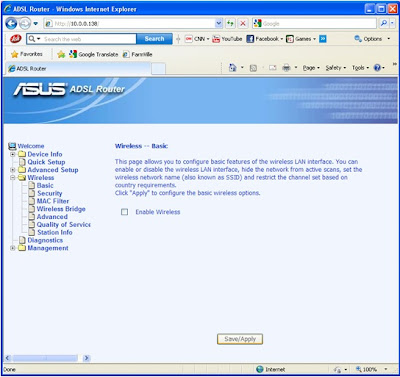Open the Advanced Setup folder
The width and height of the screenshot is (400, 377).
(x=53, y=170)
